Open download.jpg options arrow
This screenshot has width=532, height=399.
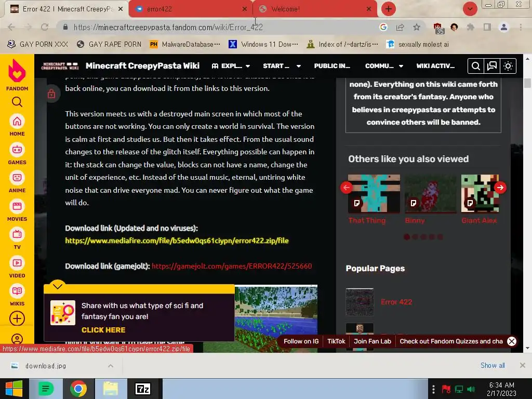pos(111,366)
